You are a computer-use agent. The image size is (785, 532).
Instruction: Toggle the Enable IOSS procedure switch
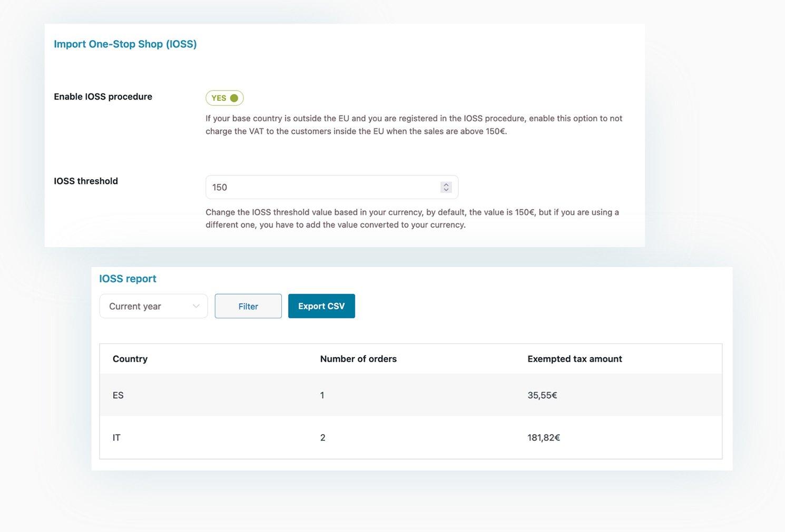(224, 98)
